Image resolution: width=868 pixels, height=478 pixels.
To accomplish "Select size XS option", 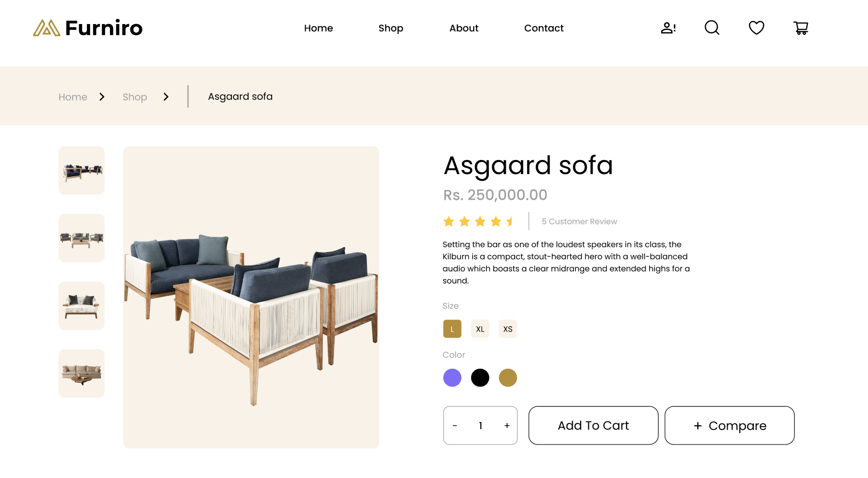I will [x=508, y=329].
